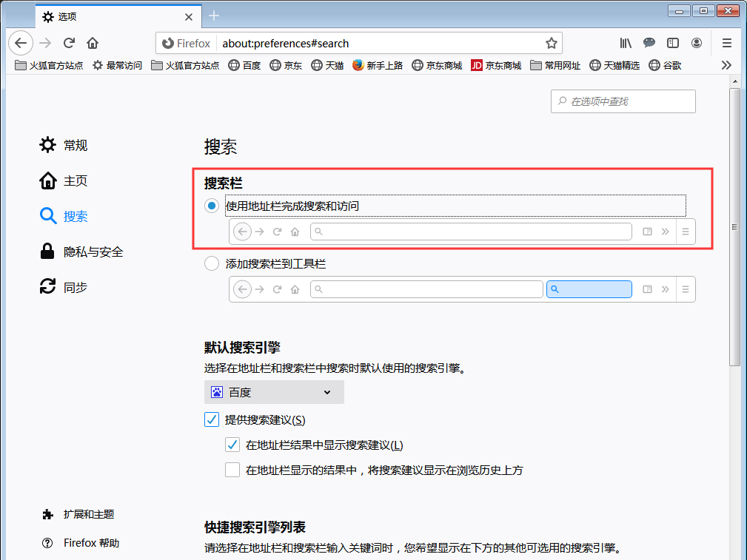Open the 百度 default search engine dropdown
Viewport: 747px width, 560px height.
(x=274, y=392)
